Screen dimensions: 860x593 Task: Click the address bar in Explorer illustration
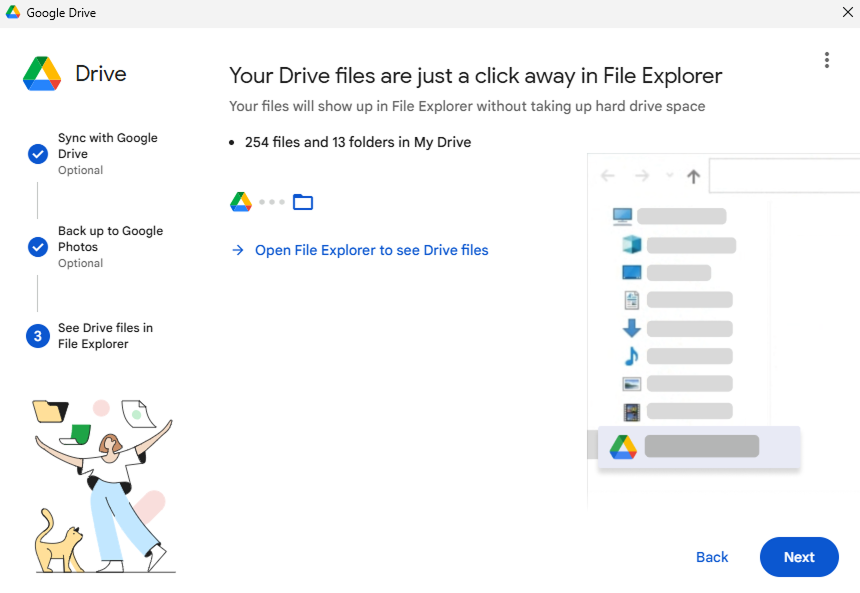pyautogui.click(x=784, y=176)
